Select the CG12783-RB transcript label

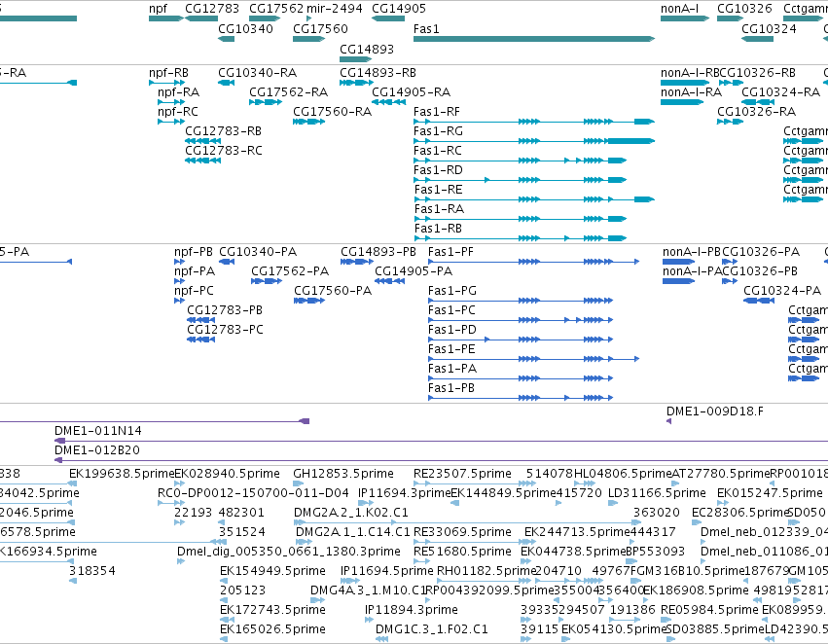(x=223, y=131)
